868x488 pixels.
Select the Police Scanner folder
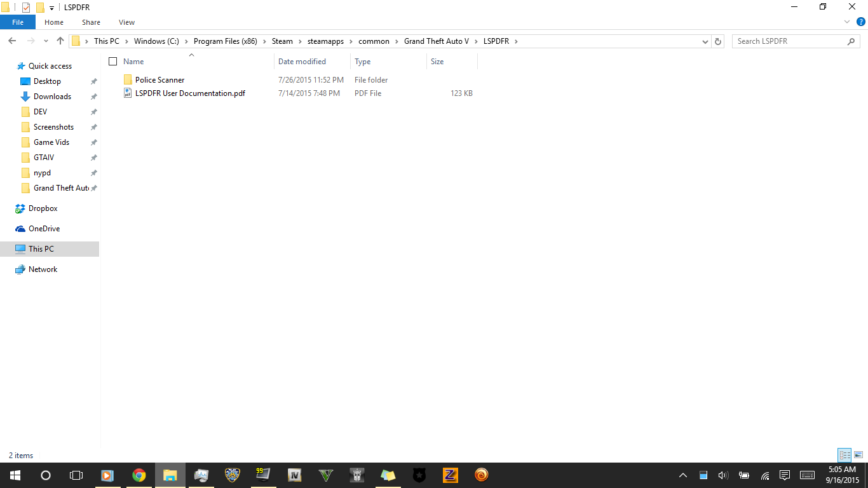[159, 80]
